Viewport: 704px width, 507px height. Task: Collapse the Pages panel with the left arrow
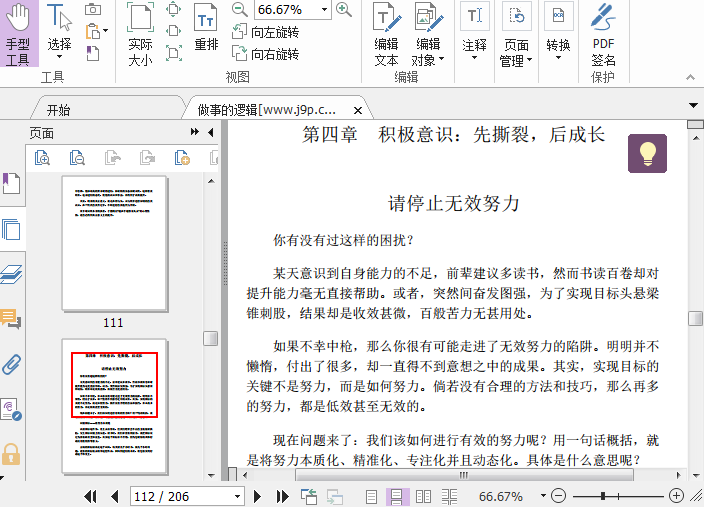click(211, 132)
